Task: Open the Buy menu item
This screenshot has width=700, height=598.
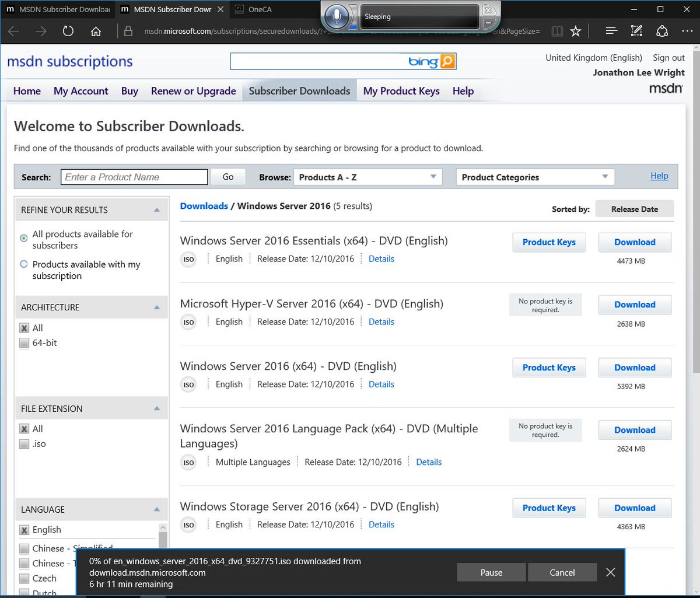Action: point(129,91)
